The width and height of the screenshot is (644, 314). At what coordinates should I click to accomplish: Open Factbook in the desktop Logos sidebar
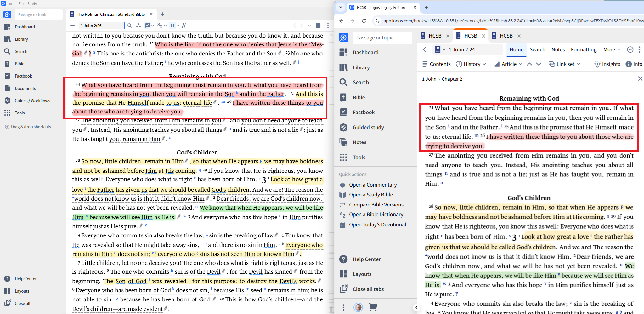[x=18, y=76]
